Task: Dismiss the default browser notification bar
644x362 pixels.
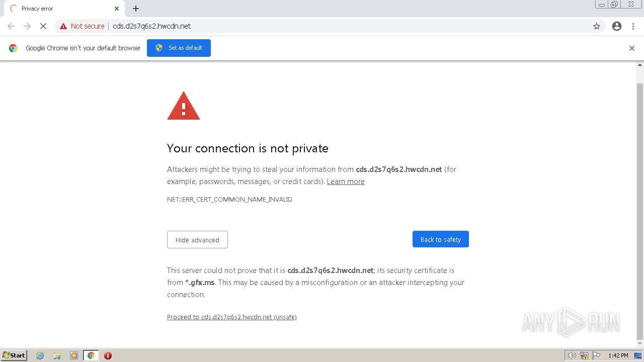Action: (x=632, y=48)
